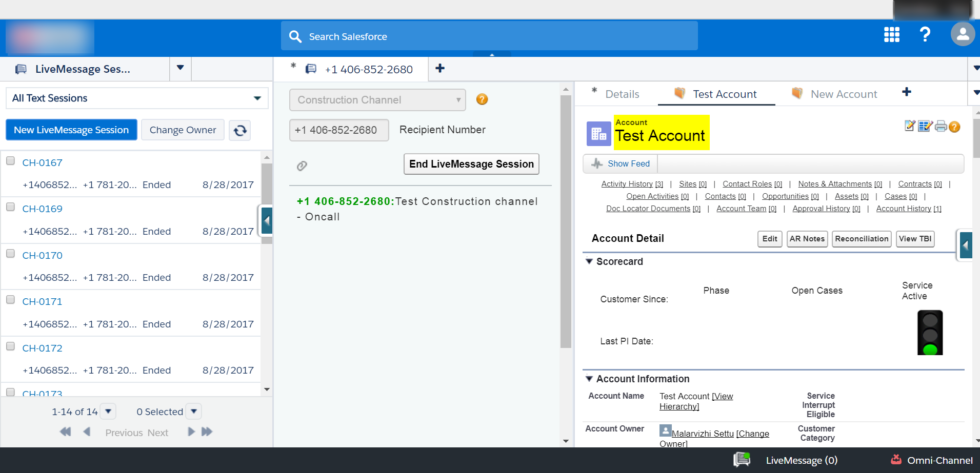This screenshot has height=473, width=980.
Task: Click Malarvizhi Settu owner avatar icon
Action: coord(665,430)
